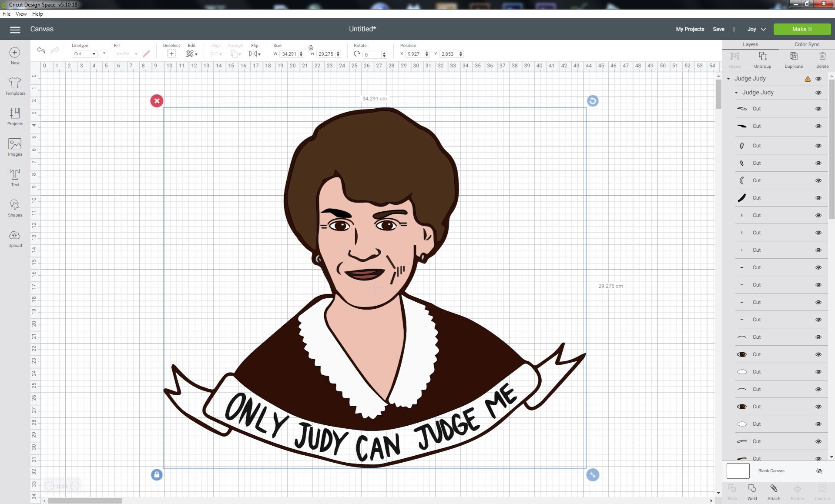Viewport: 835px width, 504px height.
Task: Open the Joy machine selector dropdown
Action: [x=756, y=29]
